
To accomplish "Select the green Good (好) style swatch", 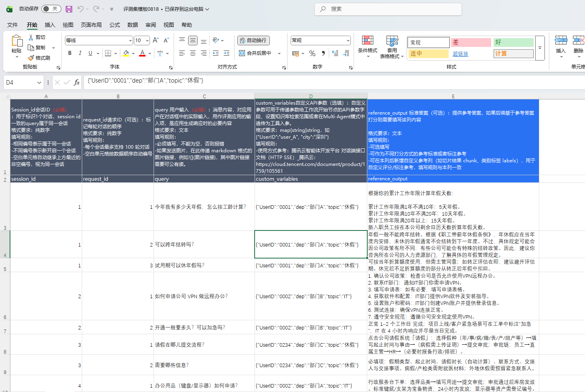I will pos(513,42).
